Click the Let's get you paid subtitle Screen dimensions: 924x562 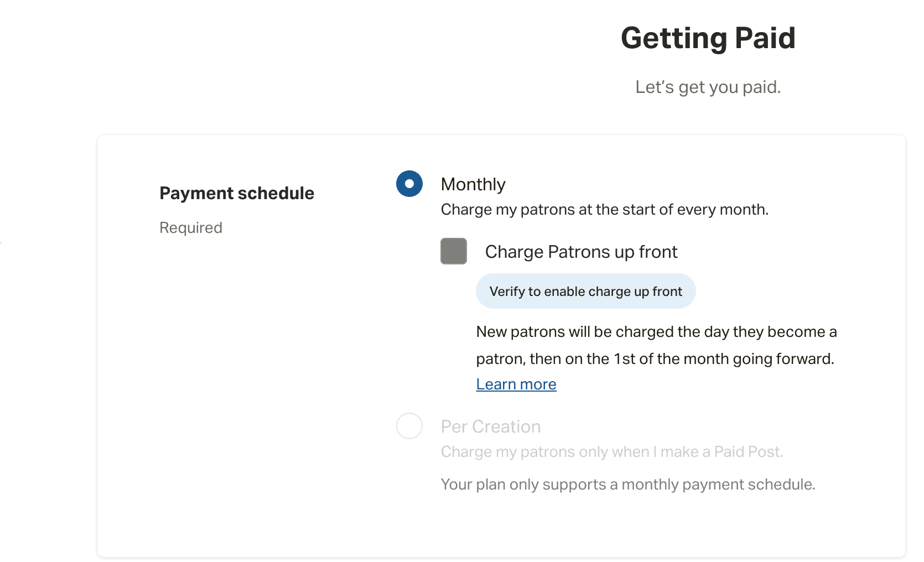point(708,87)
